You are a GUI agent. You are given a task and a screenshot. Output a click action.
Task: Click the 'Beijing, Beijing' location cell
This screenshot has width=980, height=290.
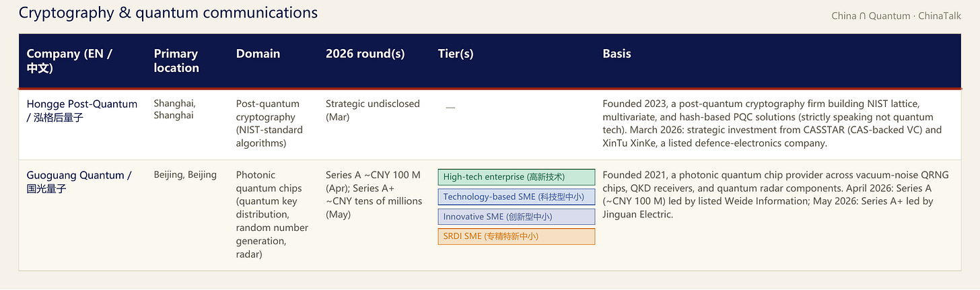[x=185, y=175]
